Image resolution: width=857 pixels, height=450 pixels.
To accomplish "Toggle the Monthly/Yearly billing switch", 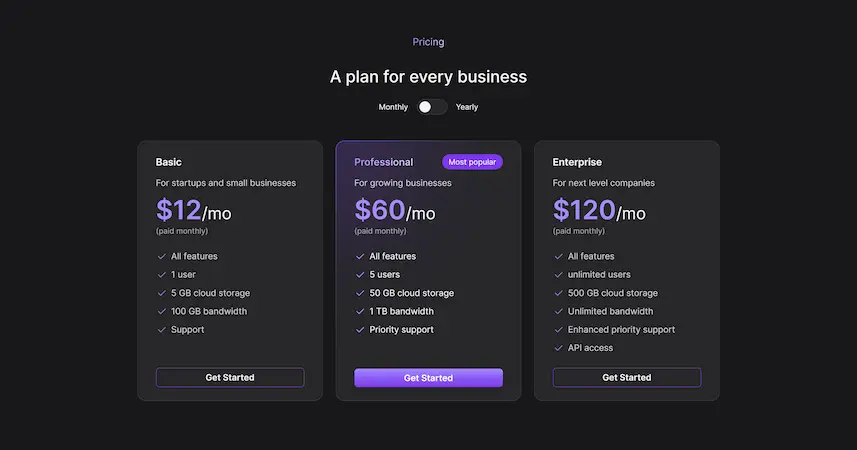I will (x=432, y=107).
